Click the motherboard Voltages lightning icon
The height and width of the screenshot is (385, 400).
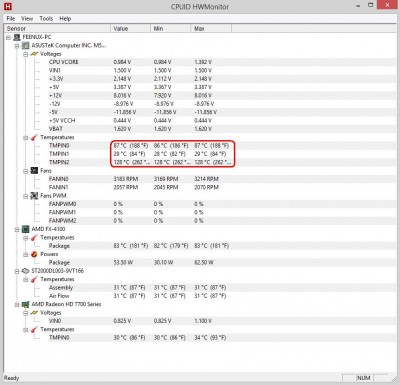[34, 54]
